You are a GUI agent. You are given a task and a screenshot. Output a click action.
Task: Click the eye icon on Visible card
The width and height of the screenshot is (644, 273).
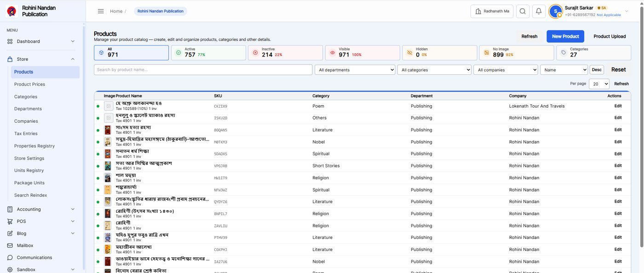click(x=333, y=53)
